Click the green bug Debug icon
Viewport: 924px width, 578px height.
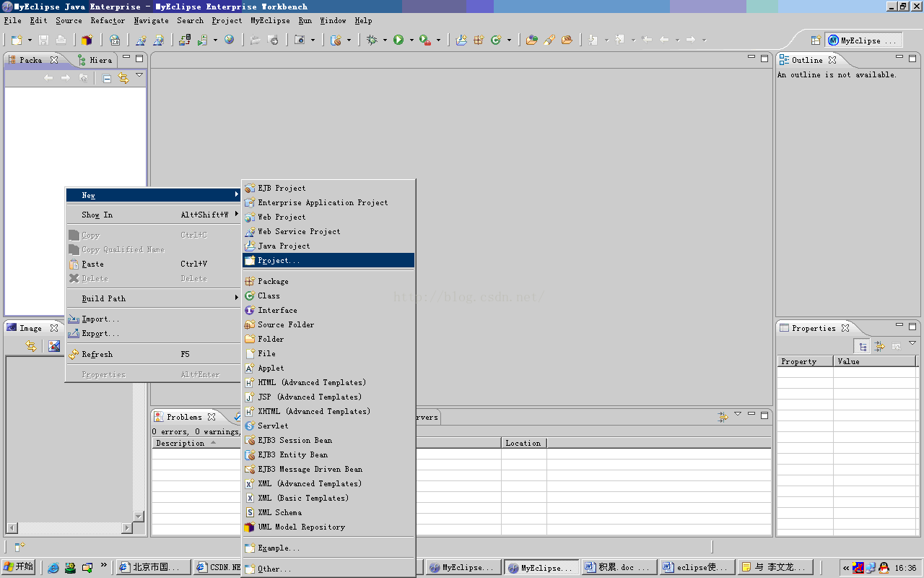pyautogui.click(x=372, y=40)
